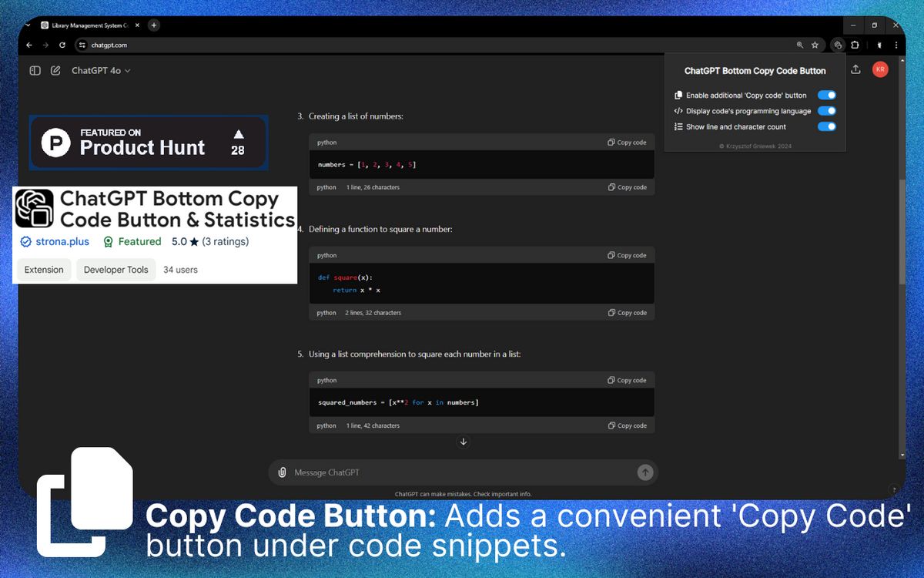Turn off 'Display code's programming language'

pos(826,110)
